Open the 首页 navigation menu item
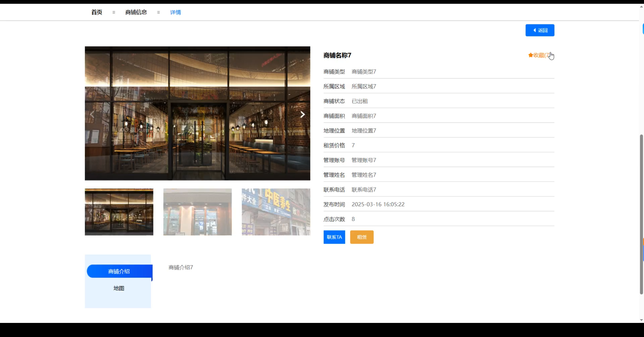Screen dimensions: 644x337 click(x=96, y=12)
